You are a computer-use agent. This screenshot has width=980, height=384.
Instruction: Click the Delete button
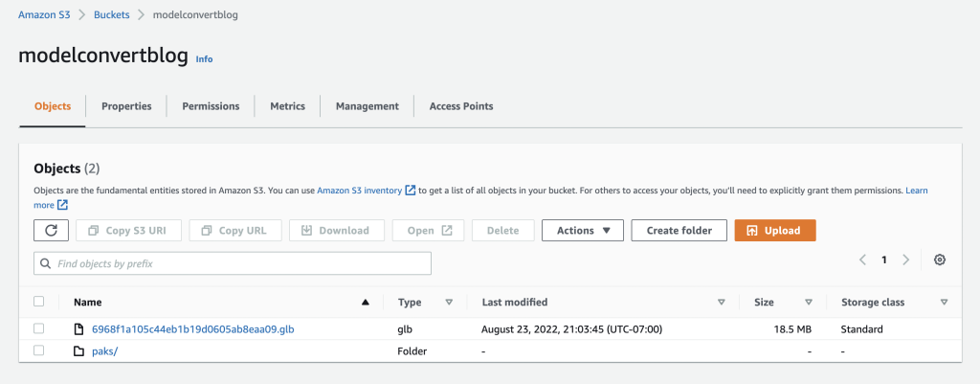[x=503, y=230]
